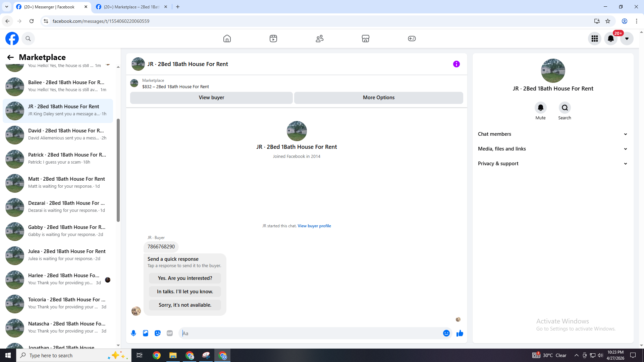Select the JR conversation in the list
The width and height of the screenshot is (644, 362).
click(x=58, y=111)
